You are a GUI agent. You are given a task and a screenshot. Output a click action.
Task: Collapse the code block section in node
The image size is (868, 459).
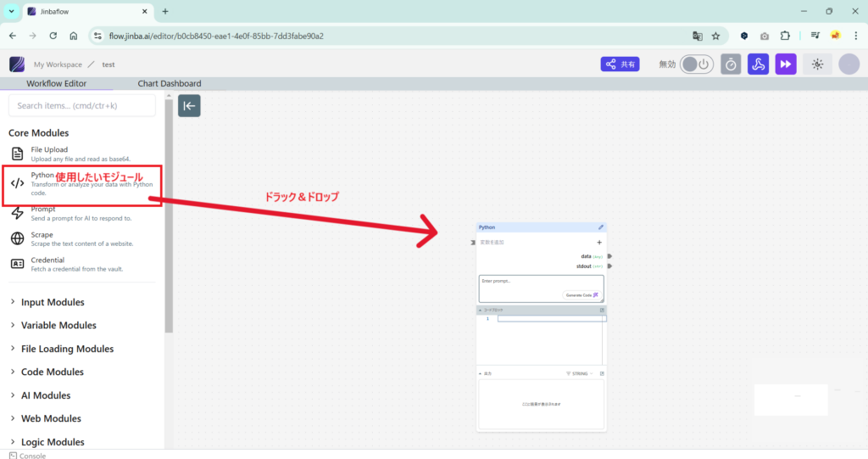click(480, 311)
